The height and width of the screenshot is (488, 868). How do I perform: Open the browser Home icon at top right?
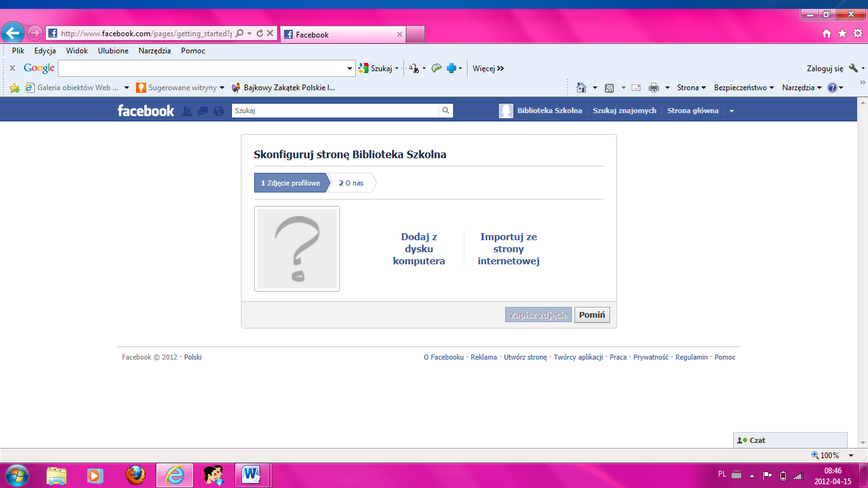pyautogui.click(x=827, y=34)
